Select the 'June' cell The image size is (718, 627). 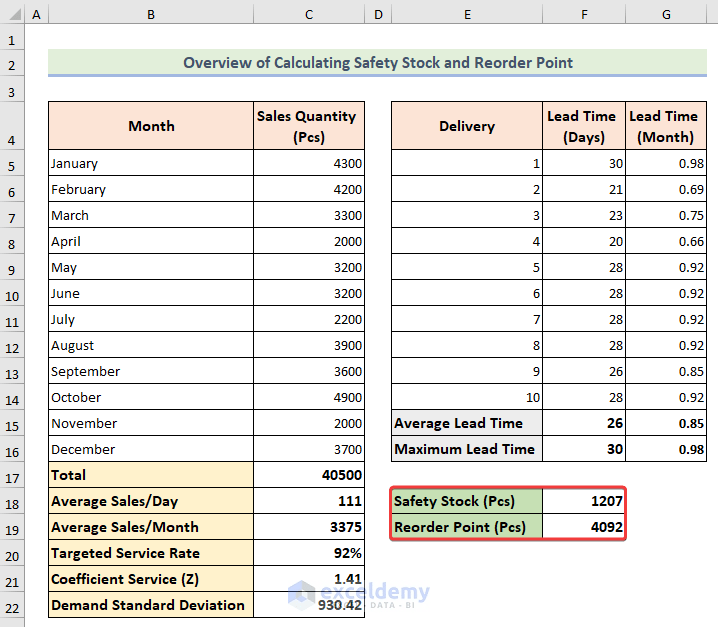pyautogui.click(x=151, y=293)
